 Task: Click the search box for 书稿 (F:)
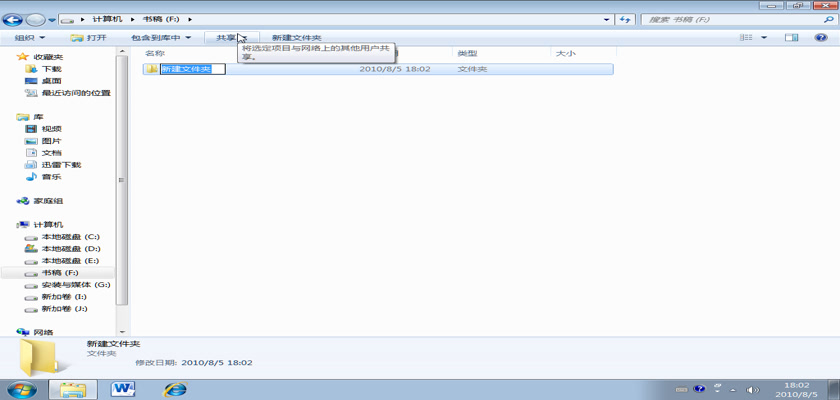(730, 19)
